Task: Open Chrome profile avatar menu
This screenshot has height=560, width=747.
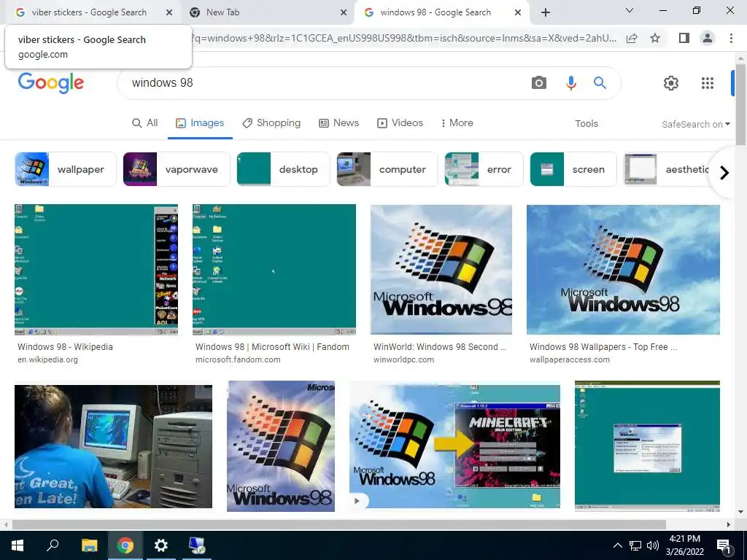Action: (708, 38)
